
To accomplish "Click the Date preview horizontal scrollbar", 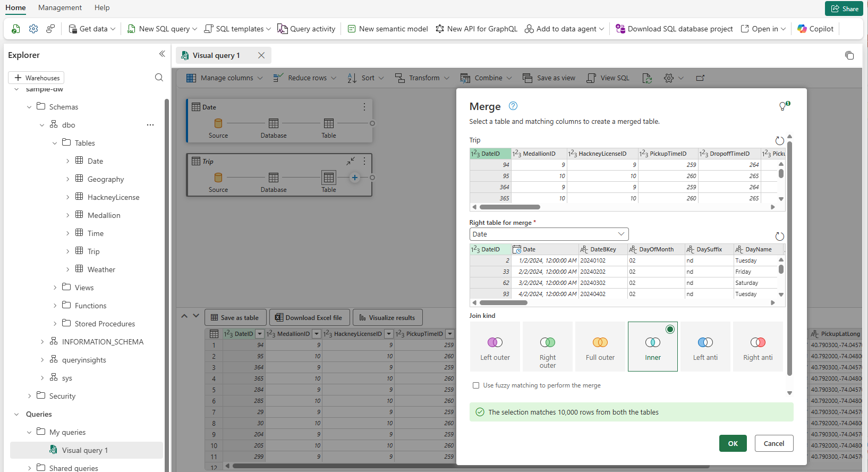I will click(x=504, y=302).
